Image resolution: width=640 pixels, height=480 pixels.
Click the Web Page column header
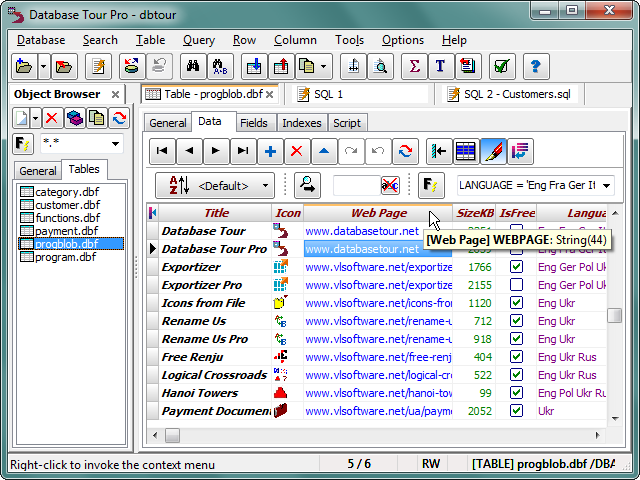point(378,213)
